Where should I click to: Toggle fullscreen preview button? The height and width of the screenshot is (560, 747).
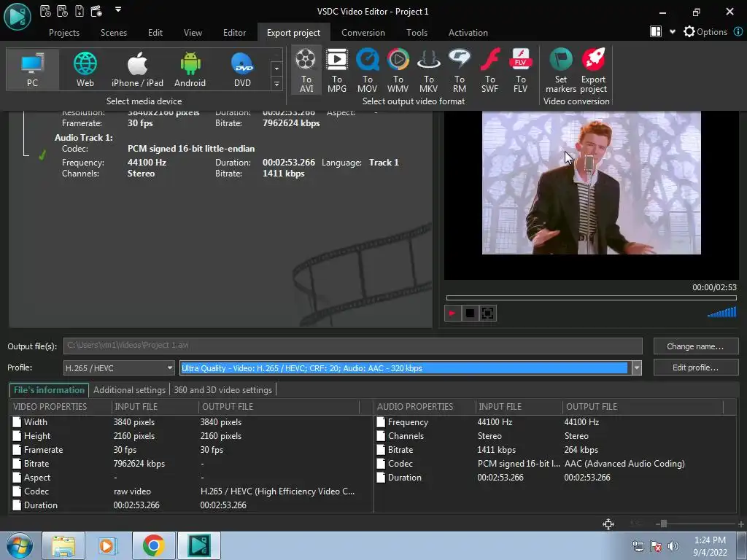point(487,314)
